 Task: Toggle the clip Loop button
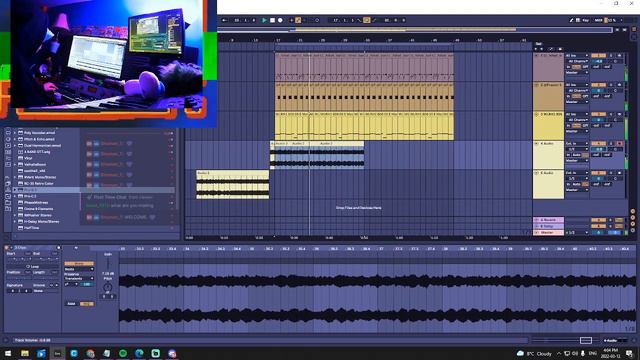(32, 267)
